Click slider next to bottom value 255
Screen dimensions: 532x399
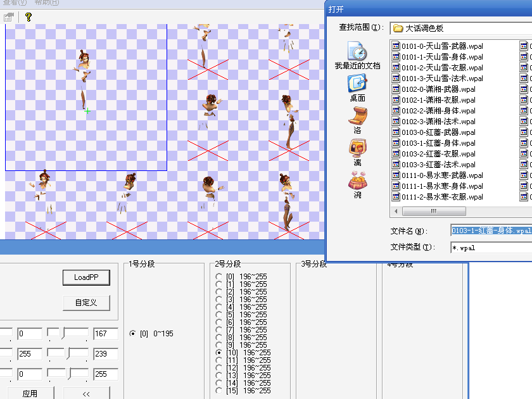68,374
